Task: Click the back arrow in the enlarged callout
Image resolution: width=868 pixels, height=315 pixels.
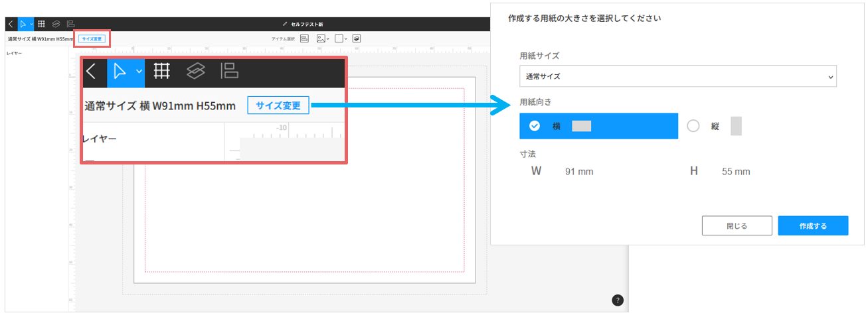Action: click(x=92, y=72)
